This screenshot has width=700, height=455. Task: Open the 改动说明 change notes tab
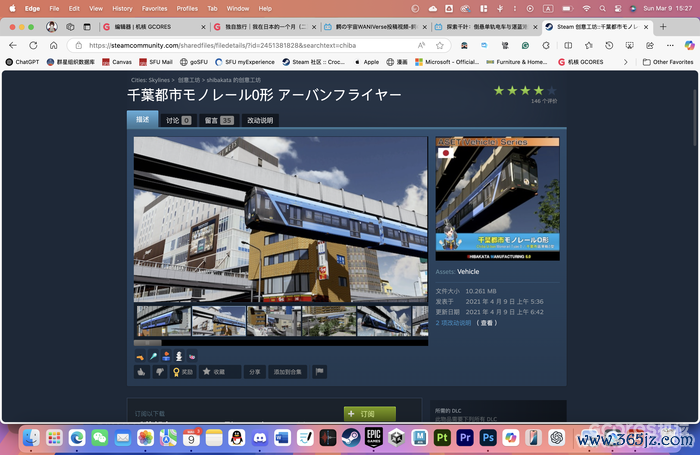(260, 120)
